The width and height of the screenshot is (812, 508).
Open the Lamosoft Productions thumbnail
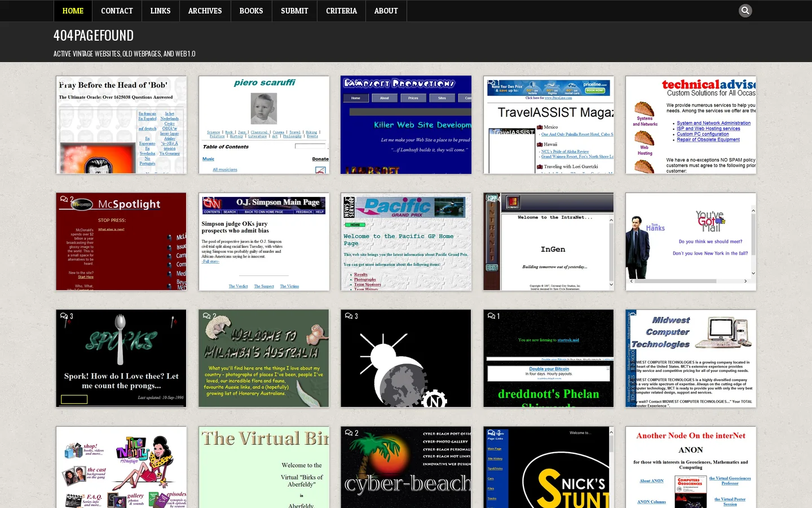(x=406, y=125)
